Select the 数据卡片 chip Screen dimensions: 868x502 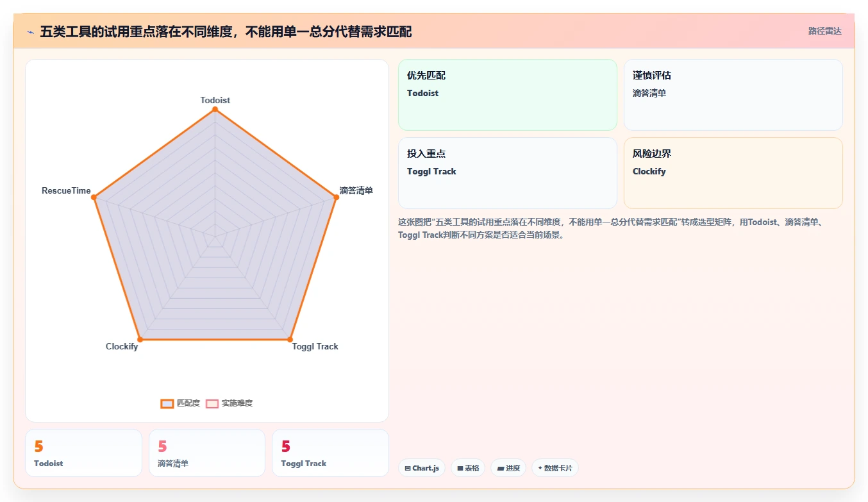(x=555, y=468)
